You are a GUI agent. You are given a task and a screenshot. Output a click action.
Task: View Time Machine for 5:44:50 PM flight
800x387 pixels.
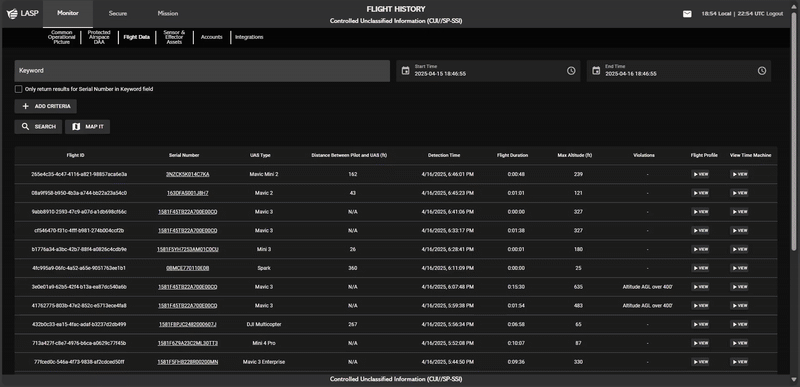click(739, 362)
